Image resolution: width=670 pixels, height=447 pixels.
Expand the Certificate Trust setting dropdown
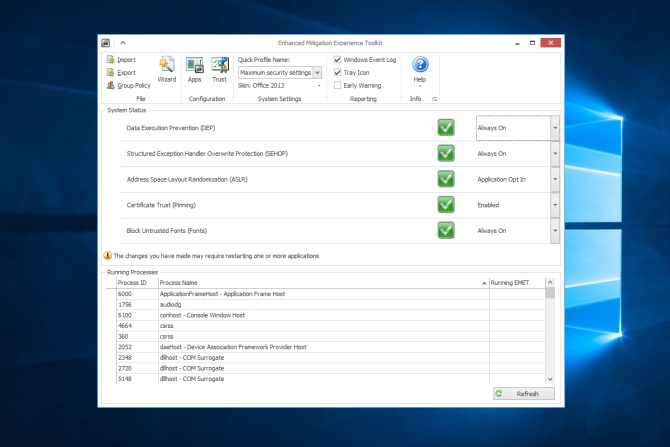(x=555, y=205)
